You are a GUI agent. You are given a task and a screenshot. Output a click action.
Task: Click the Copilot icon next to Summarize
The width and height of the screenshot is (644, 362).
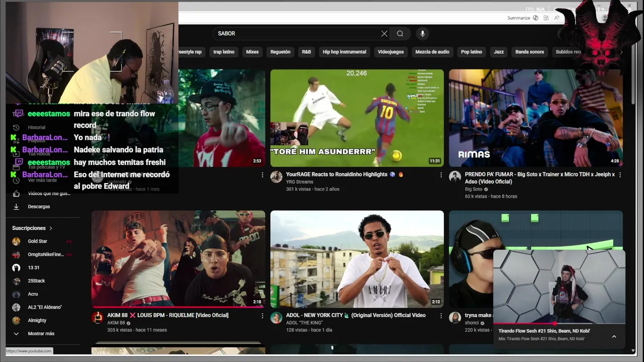coord(535,18)
